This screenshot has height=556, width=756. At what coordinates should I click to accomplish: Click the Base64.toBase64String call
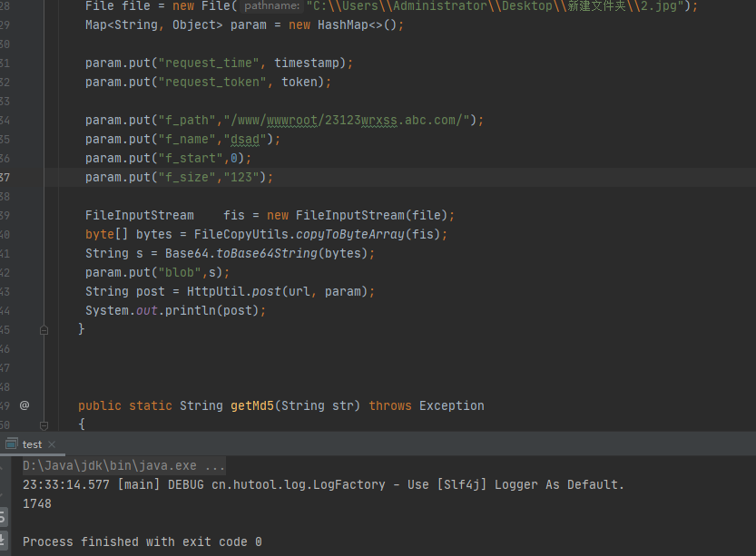(x=266, y=253)
